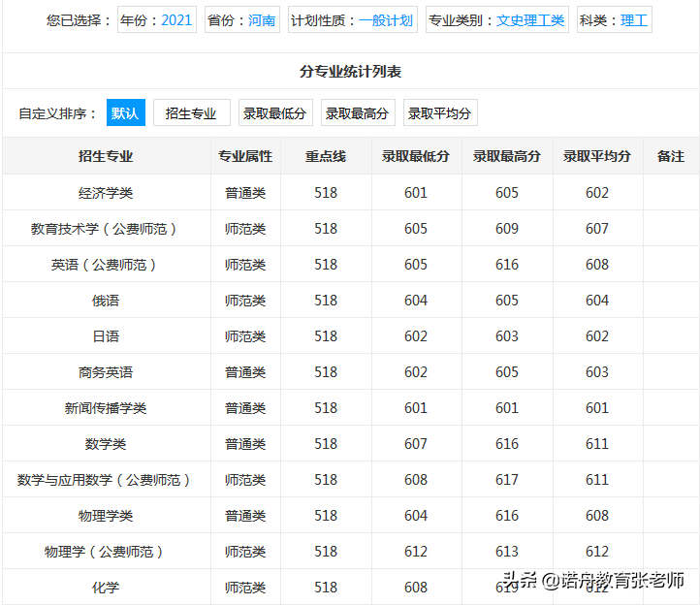Click the 专业属性 column header
Screen dimensions: 700x605
point(245,156)
